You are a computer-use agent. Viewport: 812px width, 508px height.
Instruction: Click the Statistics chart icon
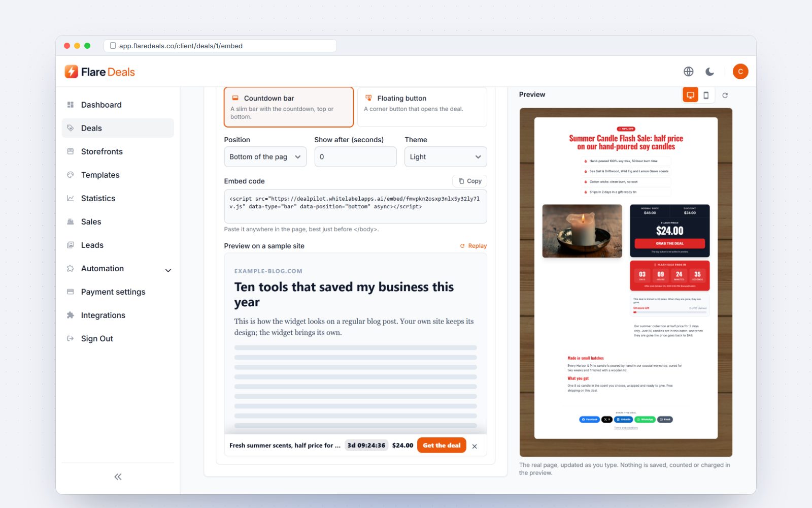pos(71,198)
